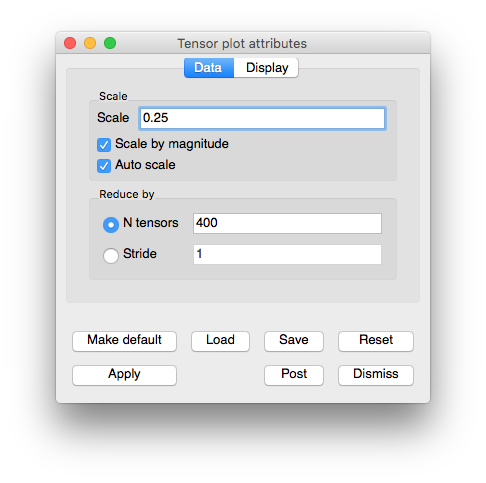Screen dimensions: 486x483
Task: Minimize window with the yellow button
Action: click(x=90, y=43)
